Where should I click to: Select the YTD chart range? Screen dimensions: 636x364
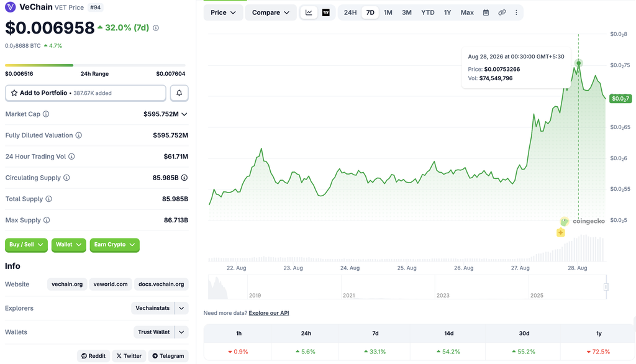pos(427,12)
